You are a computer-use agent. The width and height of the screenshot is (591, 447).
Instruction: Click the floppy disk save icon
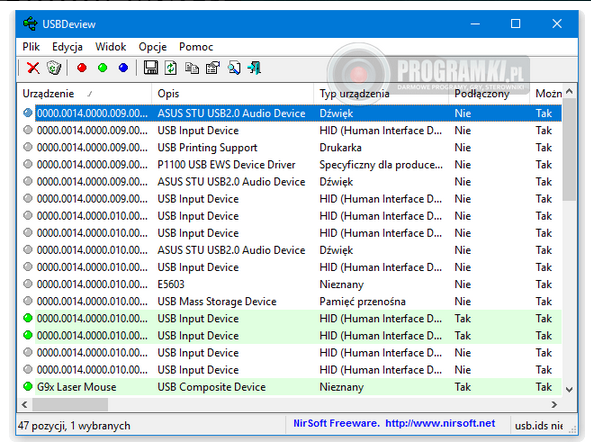[x=151, y=68]
